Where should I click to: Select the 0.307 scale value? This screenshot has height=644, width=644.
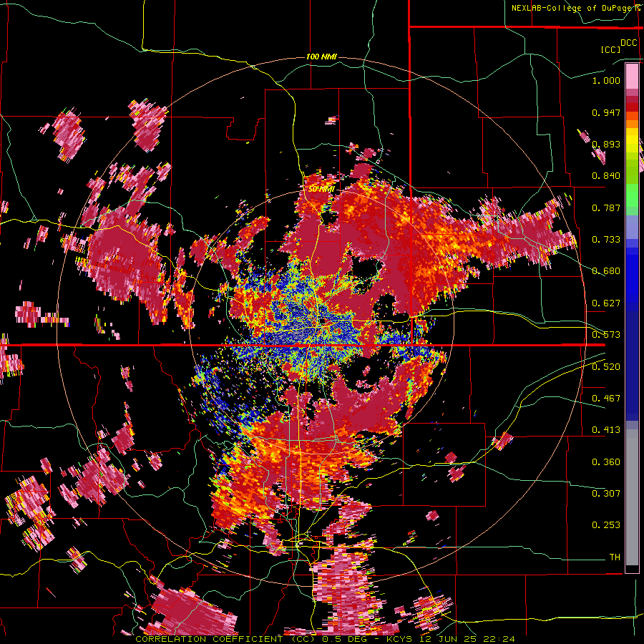pyautogui.click(x=606, y=494)
